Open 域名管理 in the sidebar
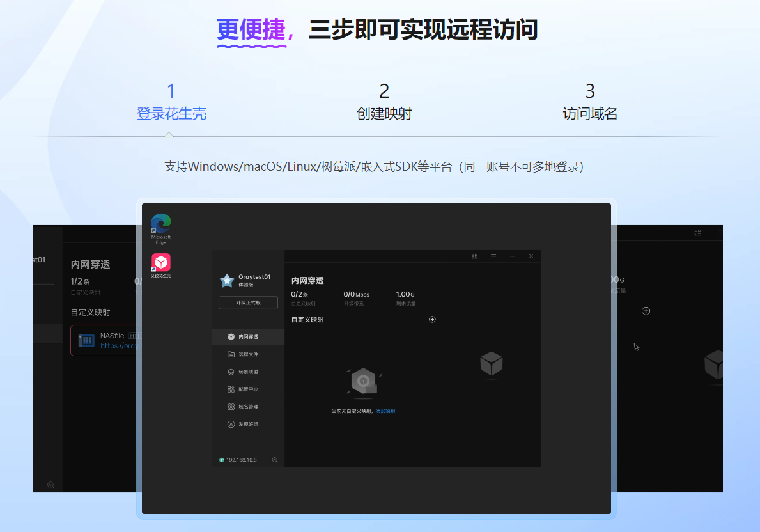Screen dimensions: 760x532 click(248, 407)
